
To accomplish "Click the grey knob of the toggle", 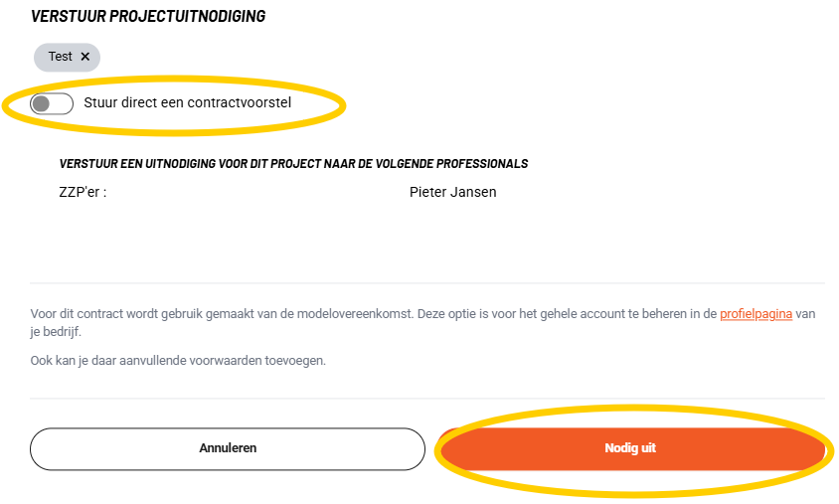I will [41, 103].
